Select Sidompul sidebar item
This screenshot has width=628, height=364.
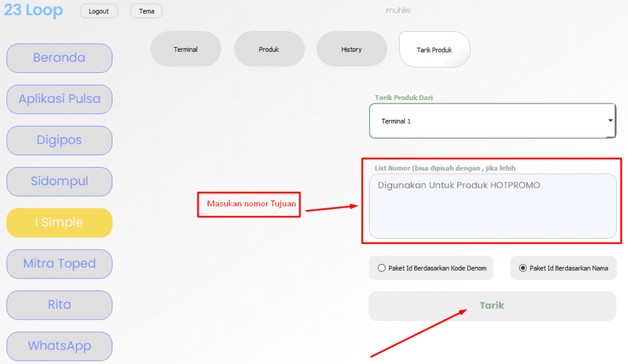(59, 181)
